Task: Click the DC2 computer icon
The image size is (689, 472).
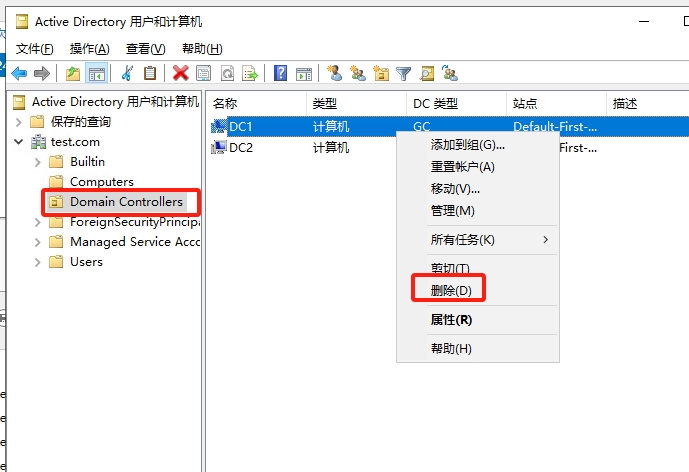Action: pos(218,147)
